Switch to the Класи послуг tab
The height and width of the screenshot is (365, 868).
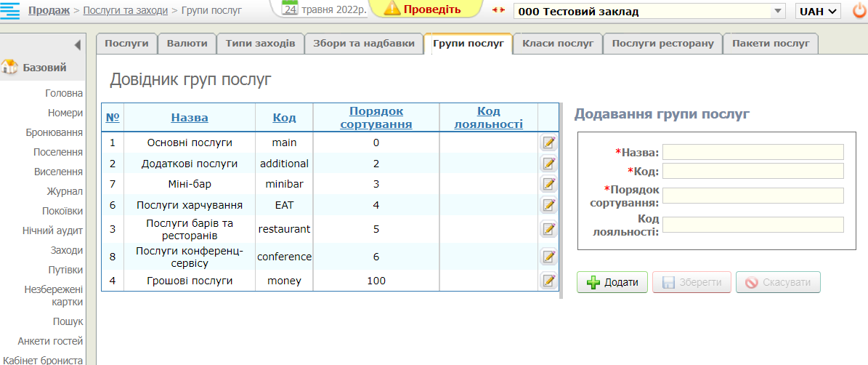(557, 44)
